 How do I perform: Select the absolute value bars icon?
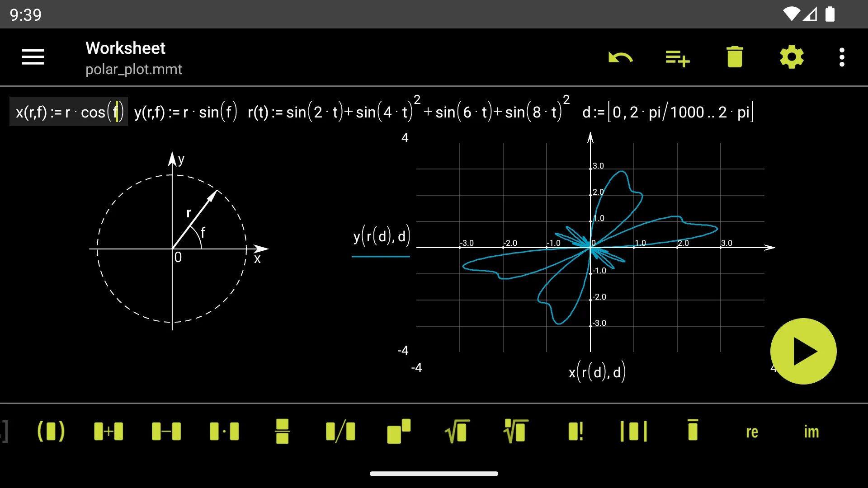(x=633, y=432)
